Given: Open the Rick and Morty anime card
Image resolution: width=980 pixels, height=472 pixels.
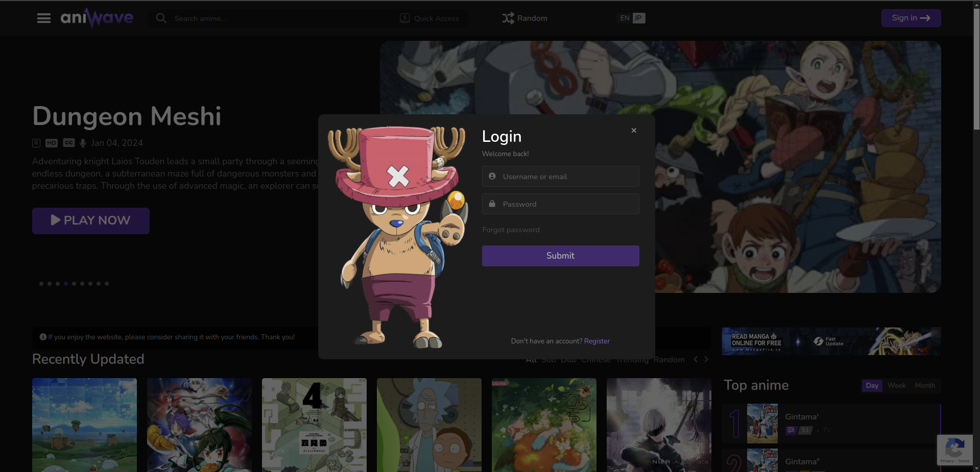Looking at the screenshot, I should (429, 425).
